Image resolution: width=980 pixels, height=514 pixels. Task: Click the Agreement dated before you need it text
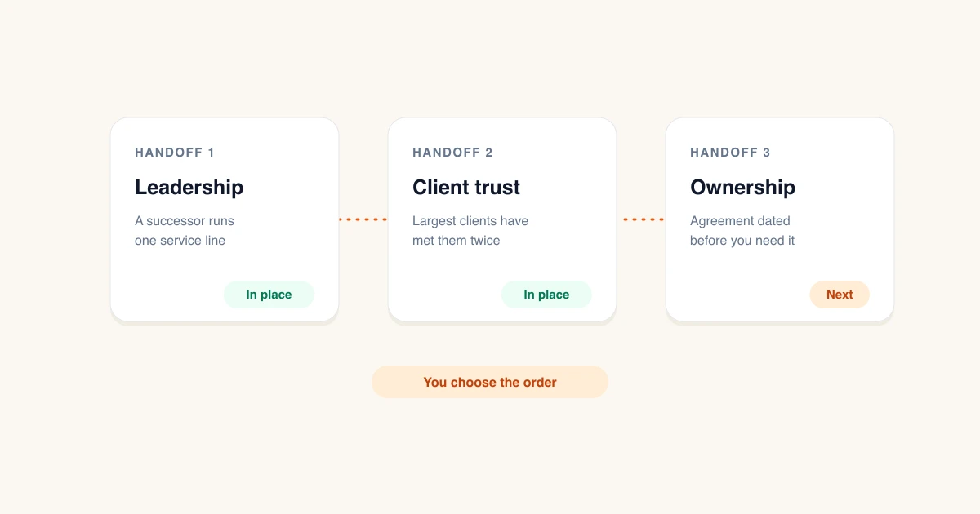coord(742,231)
